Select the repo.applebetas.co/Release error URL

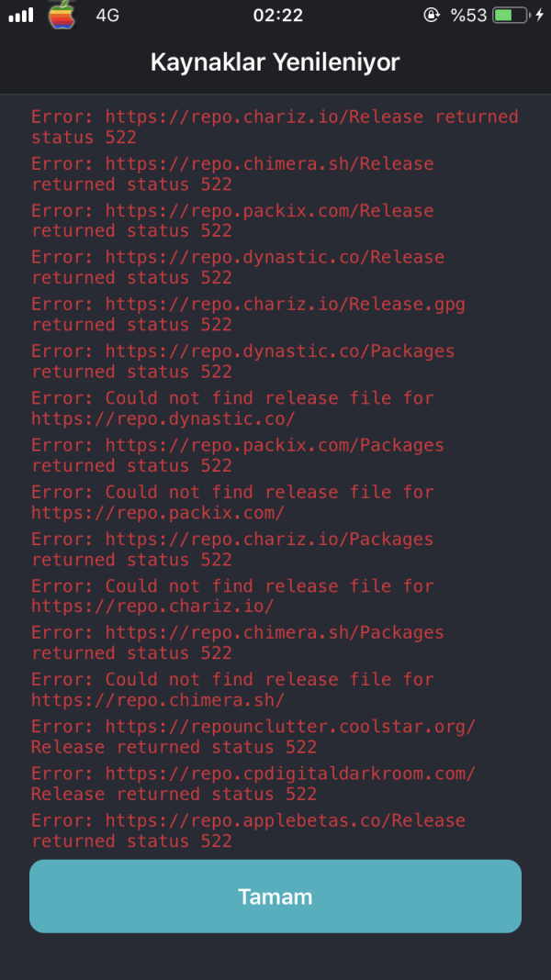point(285,820)
